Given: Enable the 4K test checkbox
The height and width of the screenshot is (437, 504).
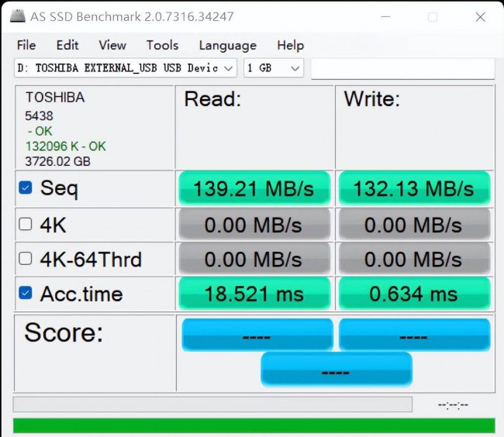Looking at the screenshot, I should (26, 224).
